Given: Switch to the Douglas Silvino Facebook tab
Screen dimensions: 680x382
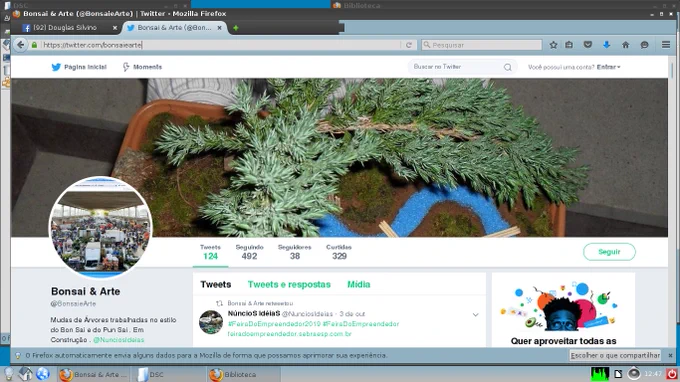Looking at the screenshot, I should pos(65,28).
